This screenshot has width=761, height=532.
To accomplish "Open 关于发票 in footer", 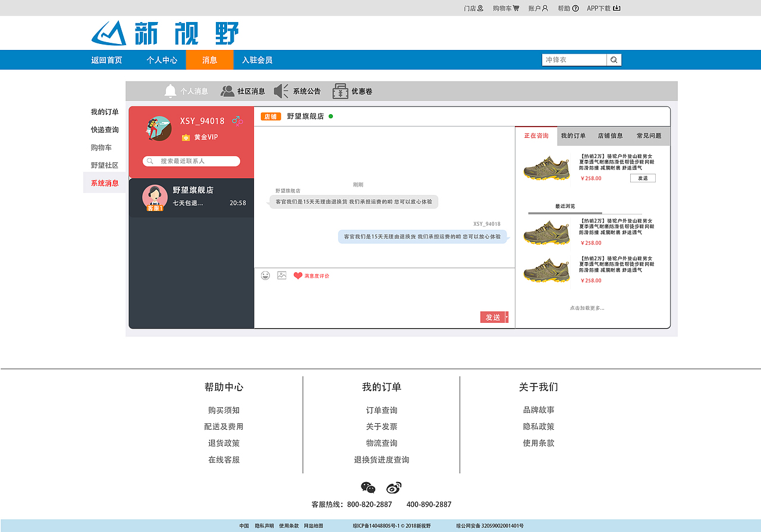I will click(382, 427).
